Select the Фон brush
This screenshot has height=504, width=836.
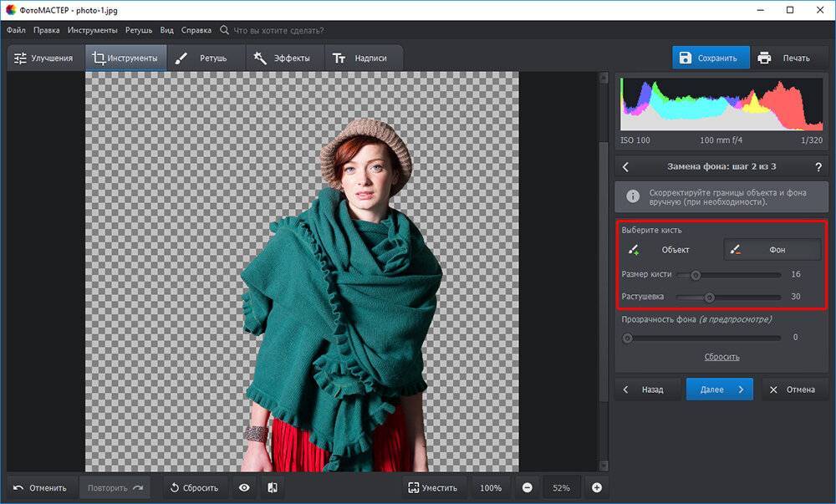coord(772,249)
